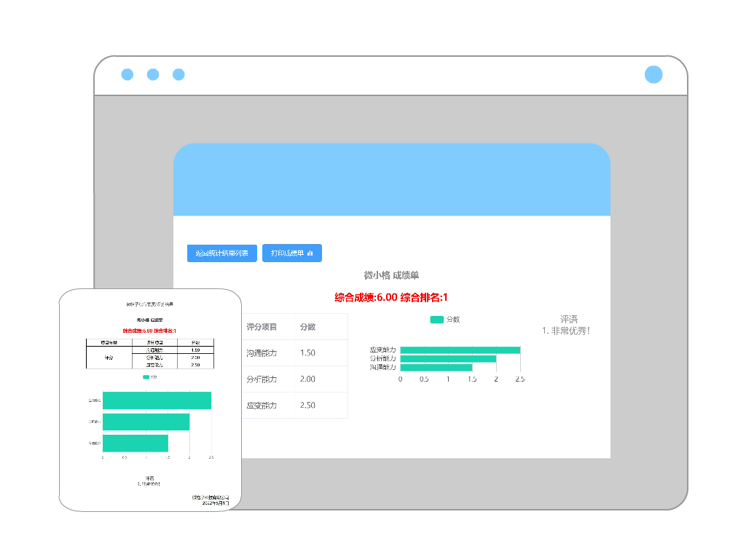Screen dimensions: 746x560
Task: Click the 沟通能力 bar in the chart
Action: click(x=436, y=368)
